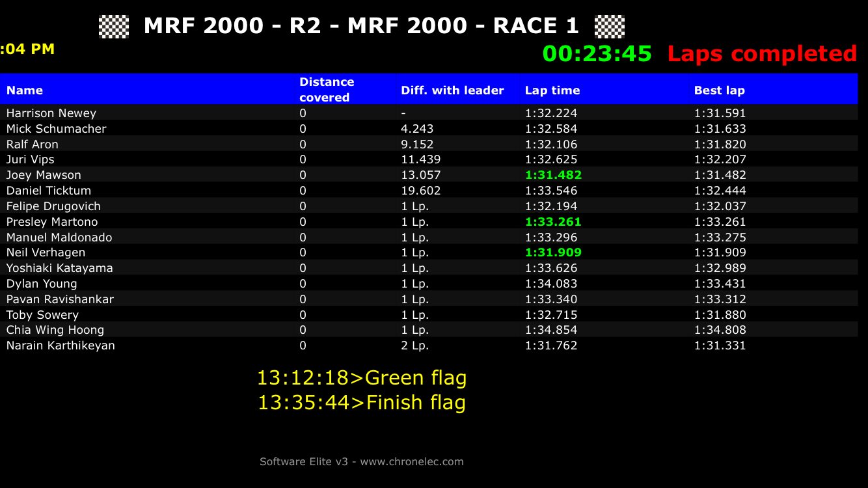Click the 13:35:44>Finish flag message
The height and width of the screenshot is (488, 868).
[x=362, y=403]
